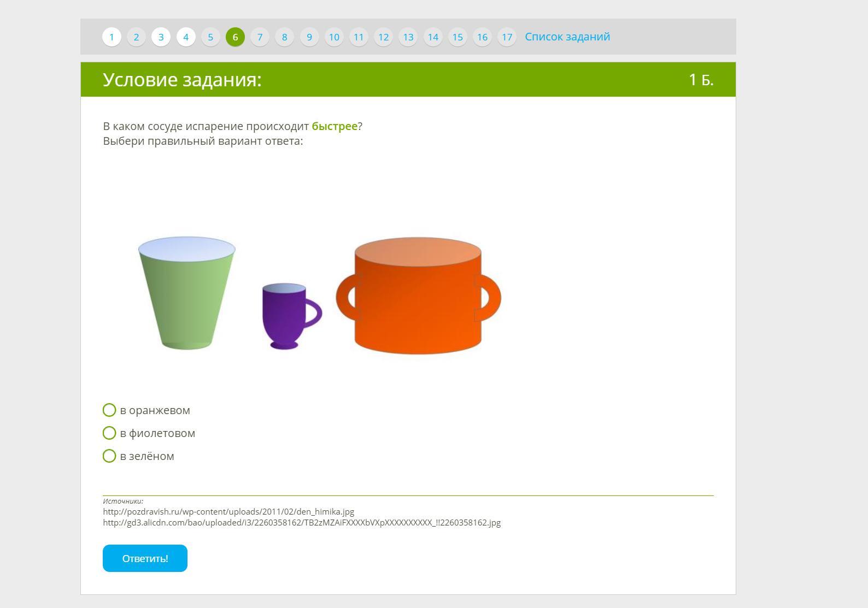Select the 'в оранжевом' radio option
Image resolution: width=868 pixels, height=608 pixels.
[x=109, y=410]
